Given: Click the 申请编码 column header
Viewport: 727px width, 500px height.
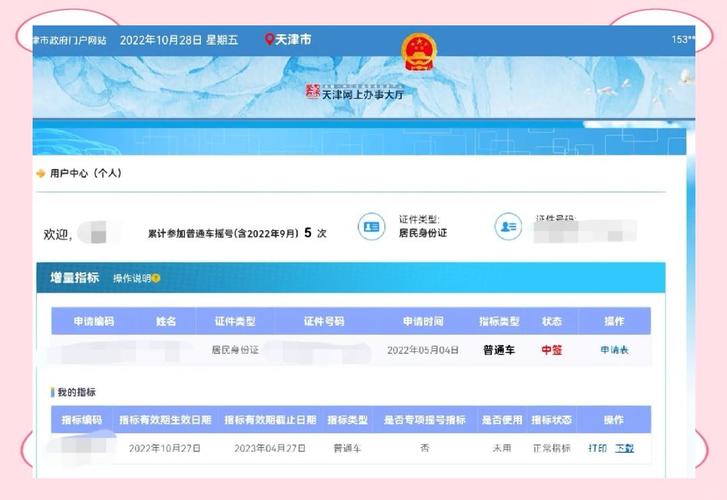Looking at the screenshot, I should tap(94, 321).
